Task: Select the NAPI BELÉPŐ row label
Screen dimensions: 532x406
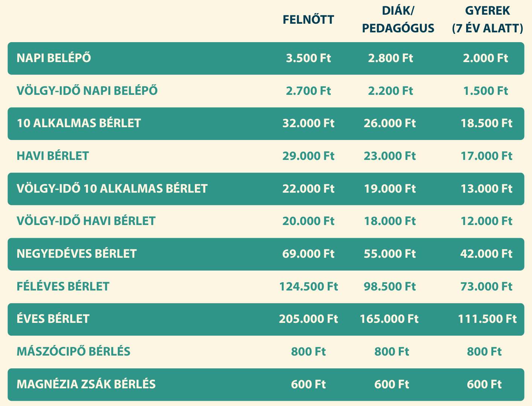Action: [54, 58]
